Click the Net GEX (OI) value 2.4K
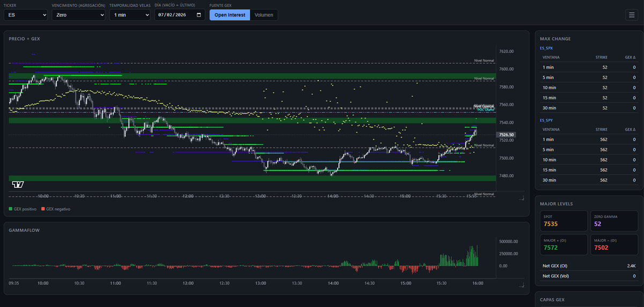Viewport: 644px width, 307px height. click(631, 266)
